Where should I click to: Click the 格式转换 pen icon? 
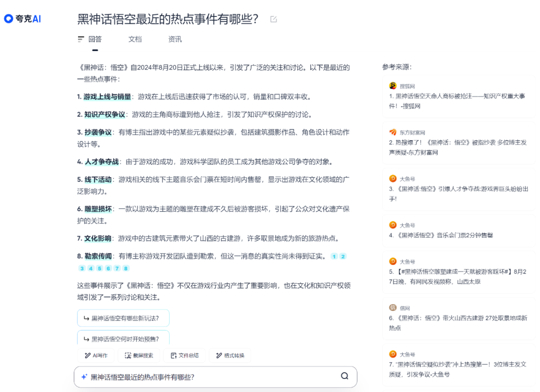coord(218,355)
